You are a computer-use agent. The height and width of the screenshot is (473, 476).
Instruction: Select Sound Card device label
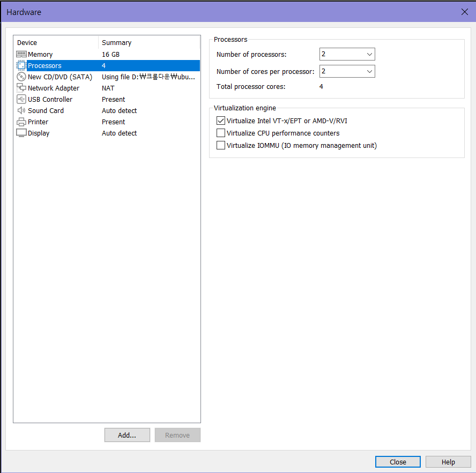(46, 111)
